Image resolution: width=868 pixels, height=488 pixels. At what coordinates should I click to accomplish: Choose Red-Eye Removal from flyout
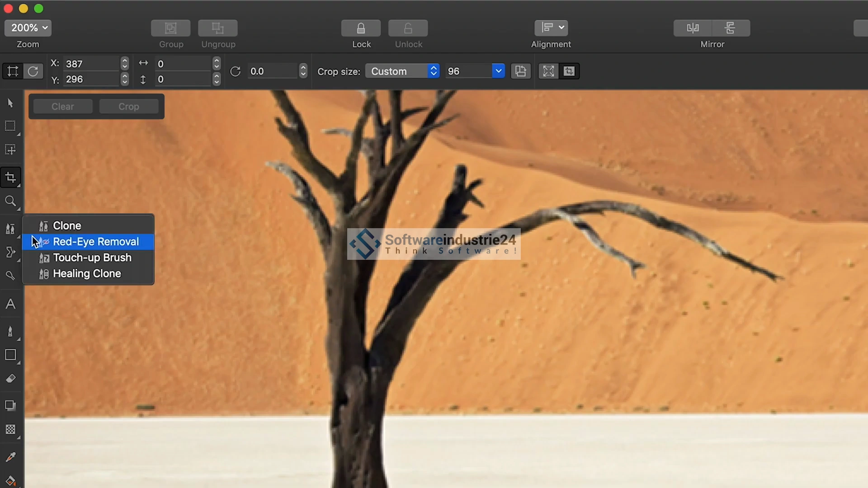tap(95, 242)
